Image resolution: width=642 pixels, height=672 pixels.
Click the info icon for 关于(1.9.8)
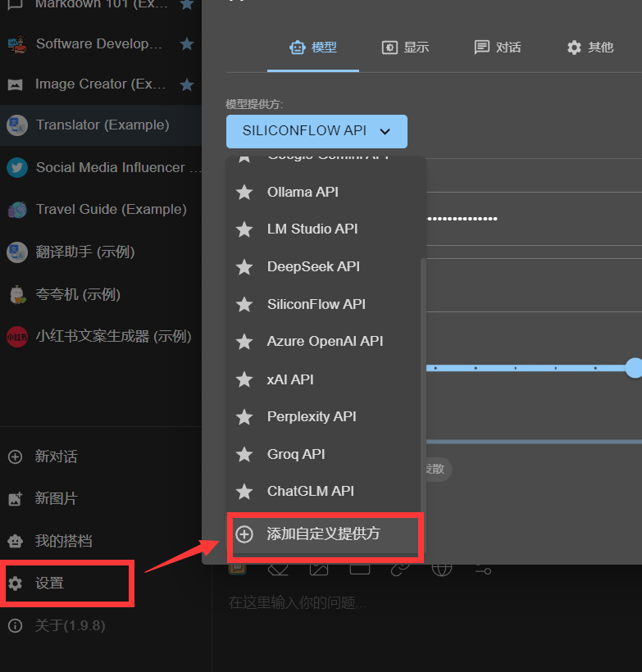[x=15, y=626]
